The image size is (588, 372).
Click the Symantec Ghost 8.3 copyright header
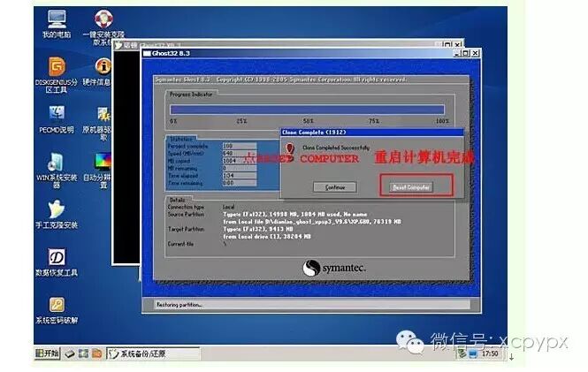tap(280, 80)
